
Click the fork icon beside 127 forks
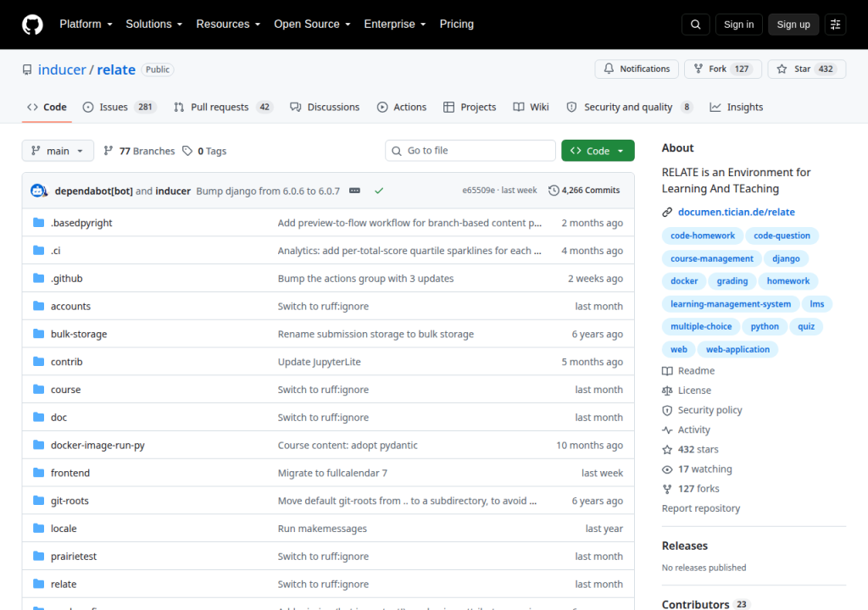tap(667, 489)
